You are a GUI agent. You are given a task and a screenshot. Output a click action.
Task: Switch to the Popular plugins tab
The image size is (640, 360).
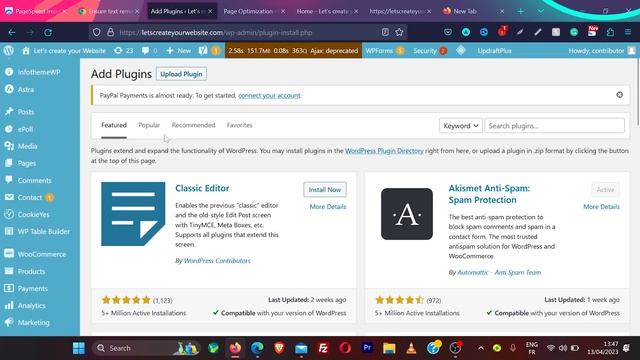coord(149,125)
